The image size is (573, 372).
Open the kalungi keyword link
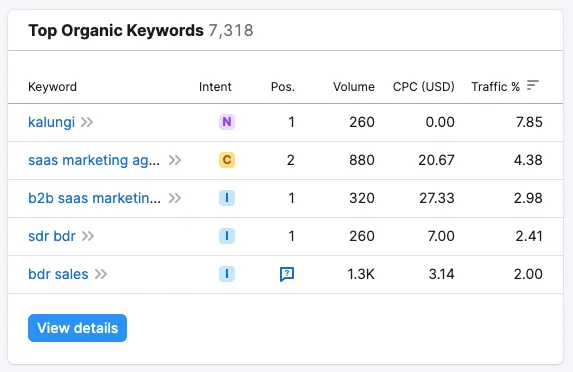click(52, 122)
